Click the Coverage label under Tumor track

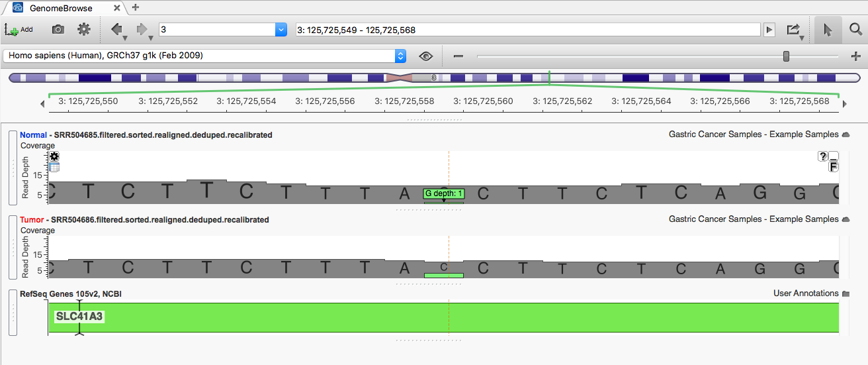(x=38, y=231)
